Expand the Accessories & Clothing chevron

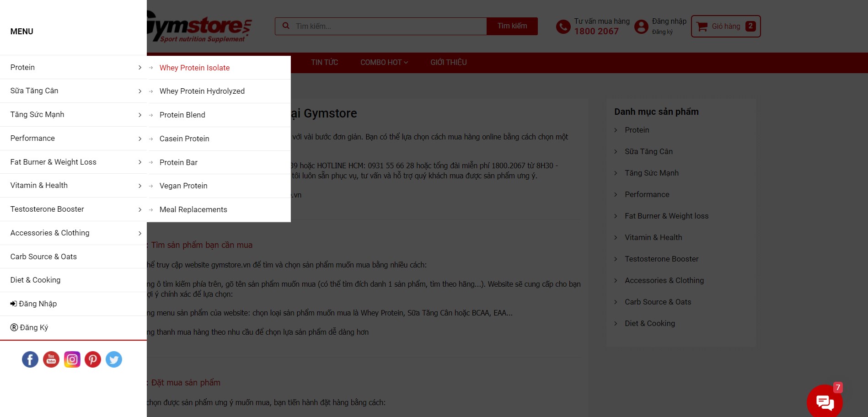[140, 233]
